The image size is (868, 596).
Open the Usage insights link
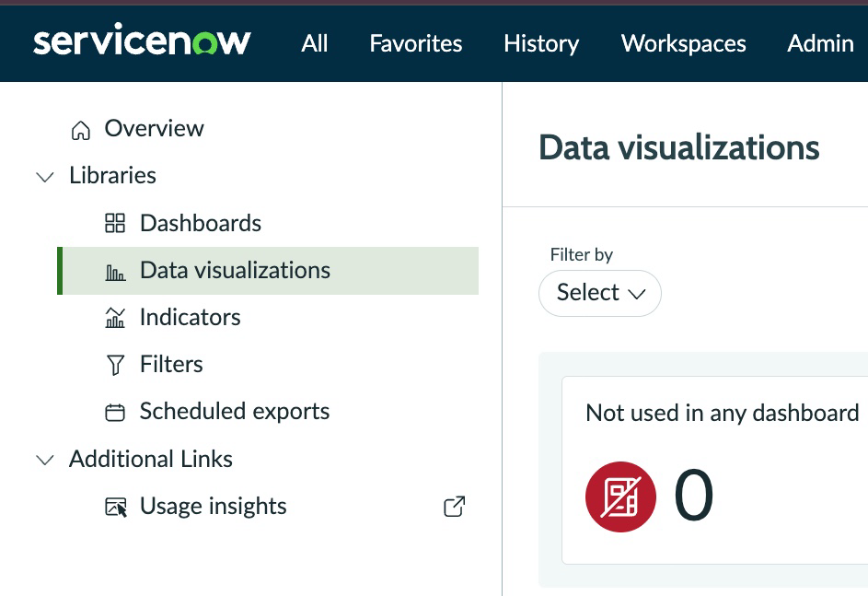(x=214, y=507)
